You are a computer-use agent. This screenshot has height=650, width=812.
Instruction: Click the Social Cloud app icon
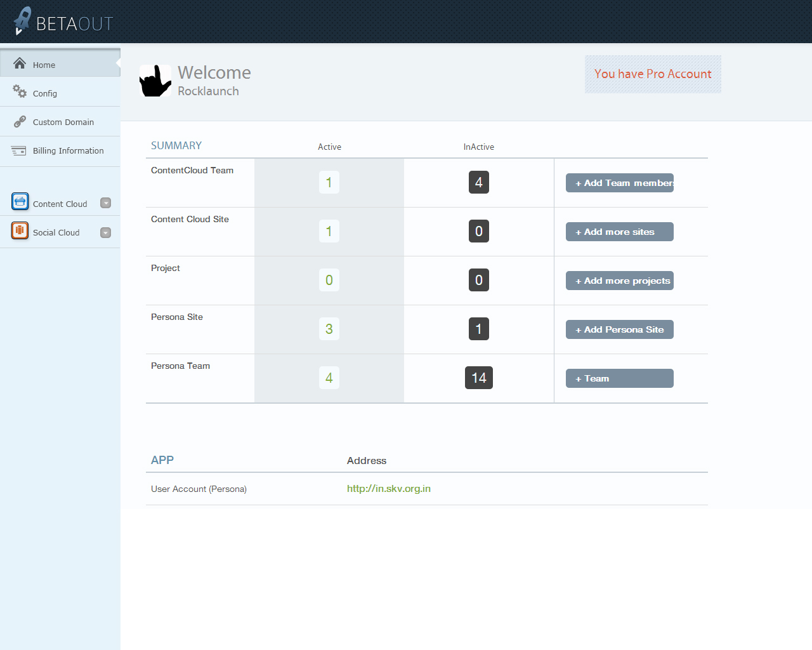[x=20, y=230]
